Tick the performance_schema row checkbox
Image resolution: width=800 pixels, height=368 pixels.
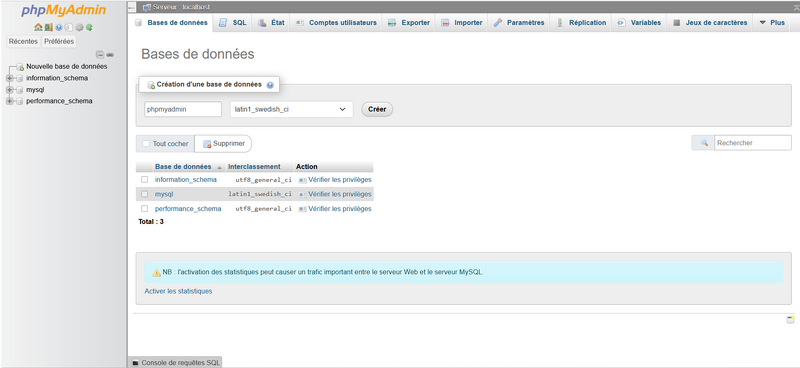pyautogui.click(x=144, y=209)
